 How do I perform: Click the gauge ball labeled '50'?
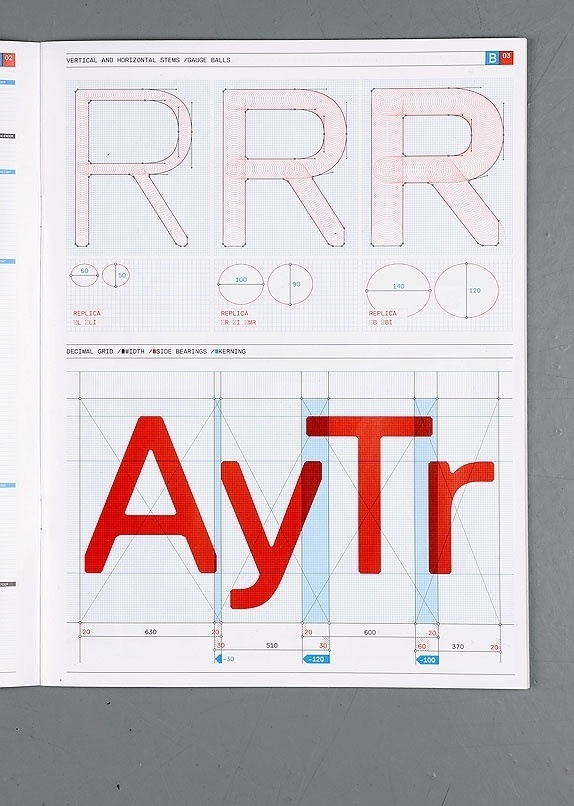pyautogui.click(x=116, y=275)
